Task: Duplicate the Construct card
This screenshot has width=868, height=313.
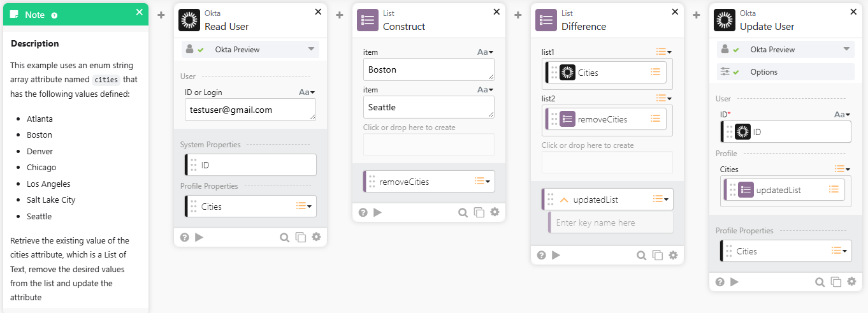Action: click(x=479, y=212)
